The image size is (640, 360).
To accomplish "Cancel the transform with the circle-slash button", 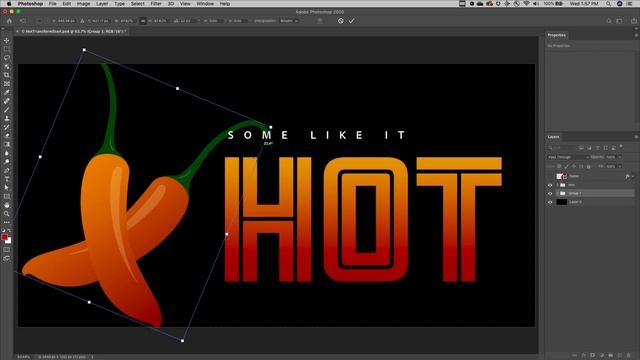I will (x=341, y=21).
